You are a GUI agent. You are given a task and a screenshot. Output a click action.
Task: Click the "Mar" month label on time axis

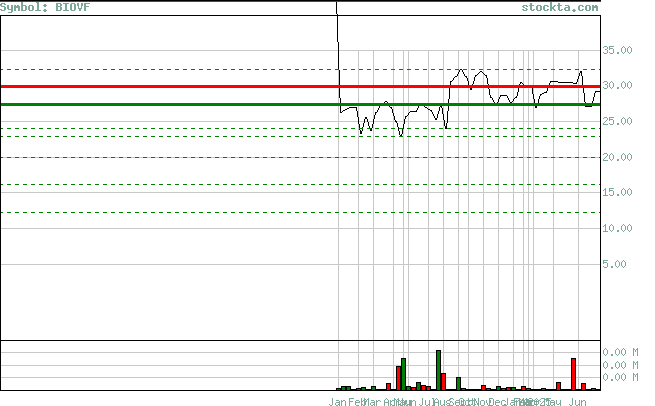371,402
